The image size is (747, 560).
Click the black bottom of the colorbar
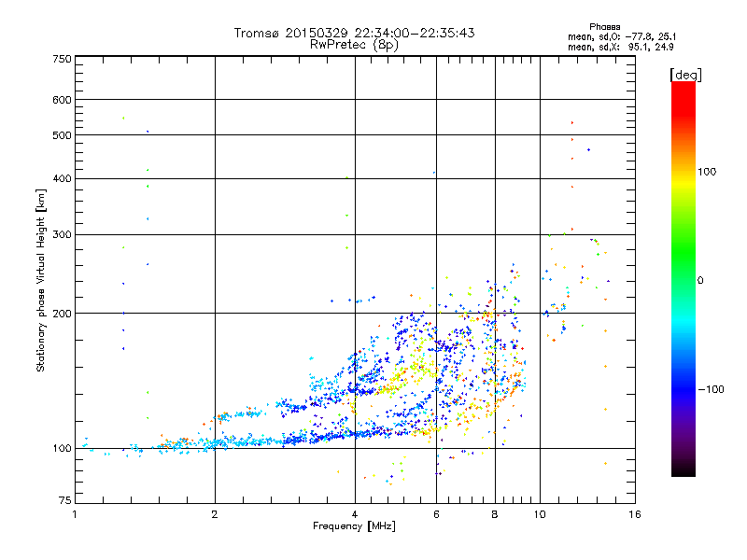pyautogui.click(x=684, y=470)
